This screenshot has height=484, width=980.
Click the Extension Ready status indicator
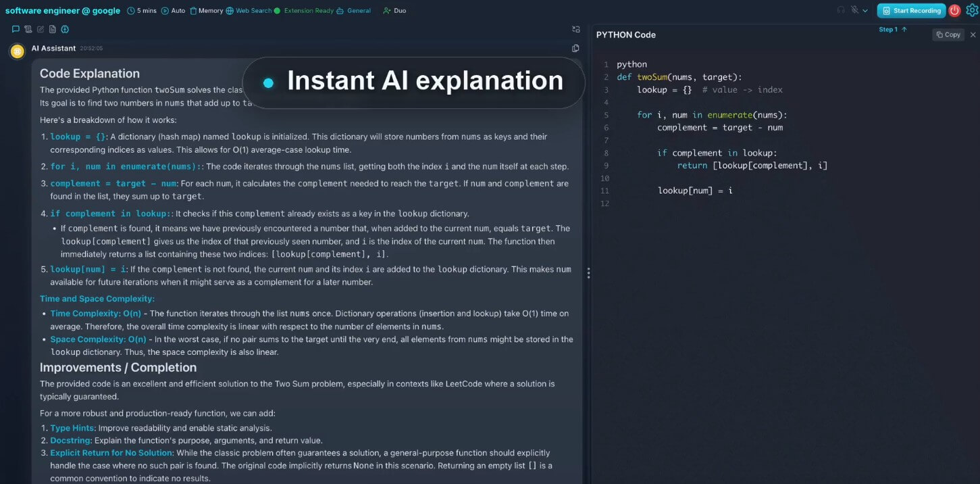tap(303, 11)
